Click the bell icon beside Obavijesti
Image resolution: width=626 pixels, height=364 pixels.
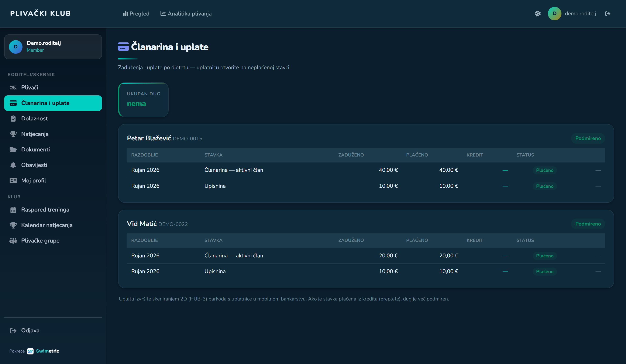tap(13, 165)
